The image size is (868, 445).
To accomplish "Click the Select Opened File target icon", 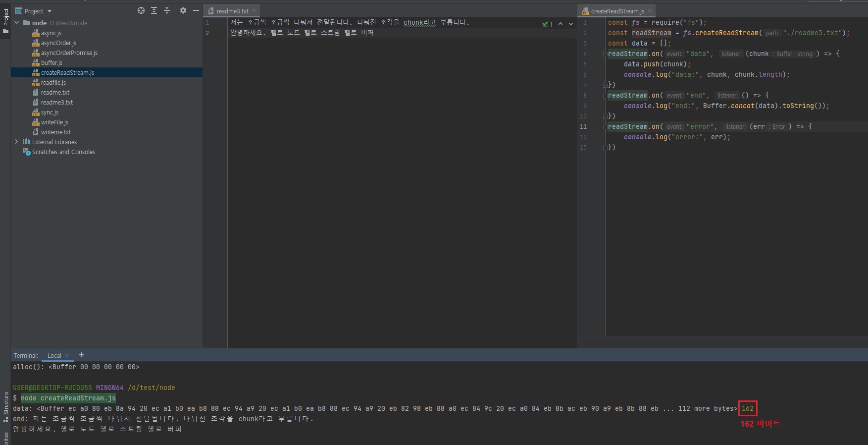I will click(x=141, y=10).
